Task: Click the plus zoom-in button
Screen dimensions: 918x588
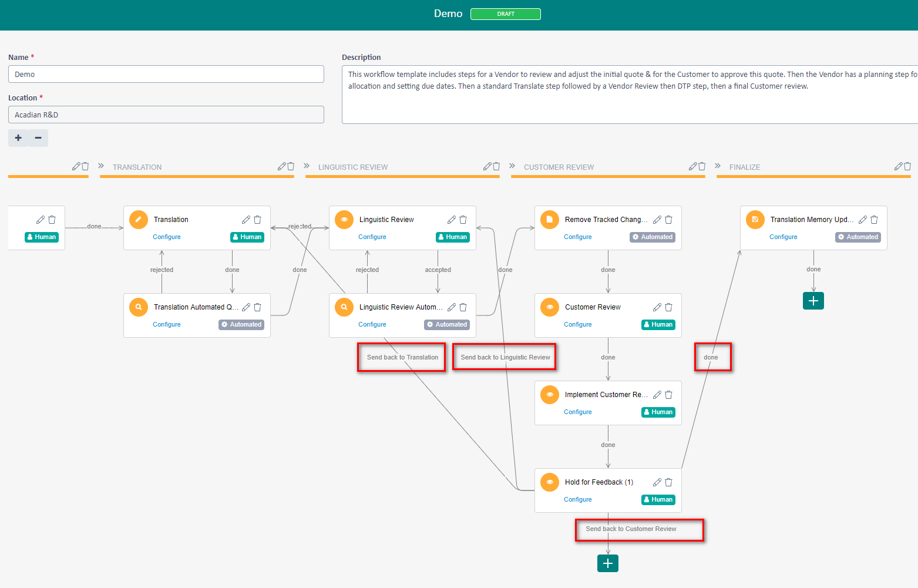Action: pos(18,138)
